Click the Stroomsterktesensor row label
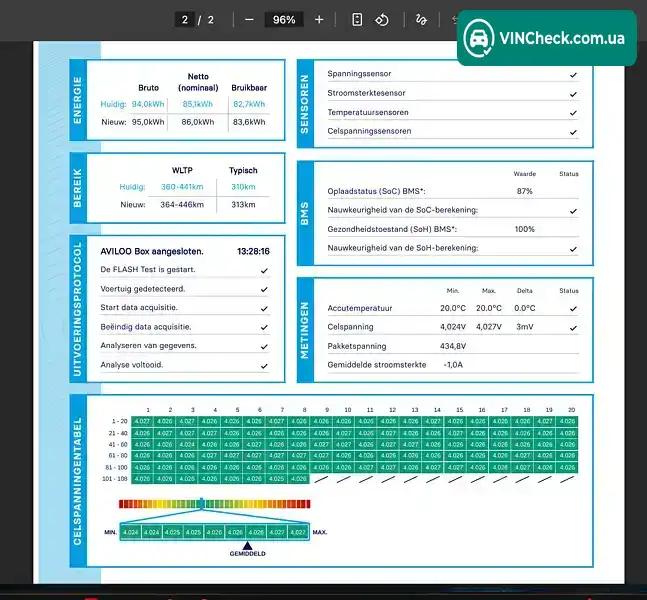This screenshot has width=647, height=600. [366, 93]
